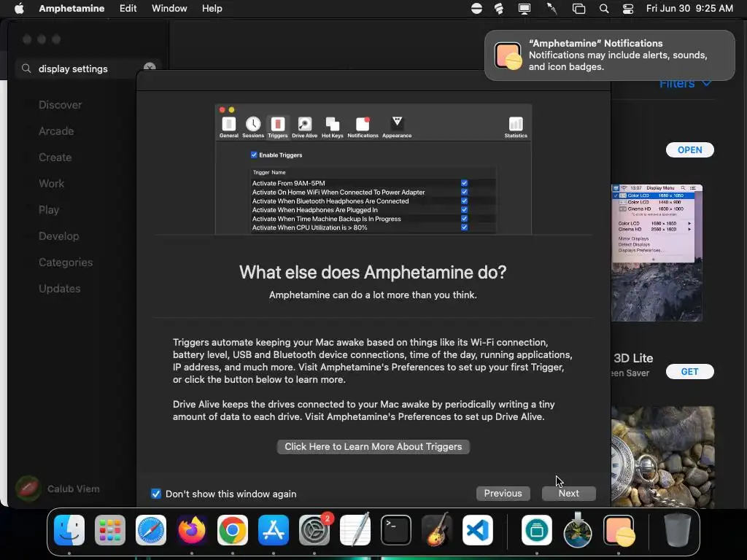The image size is (747, 560).
Task: Open the Calub Viem account profile
Action: tap(58, 489)
